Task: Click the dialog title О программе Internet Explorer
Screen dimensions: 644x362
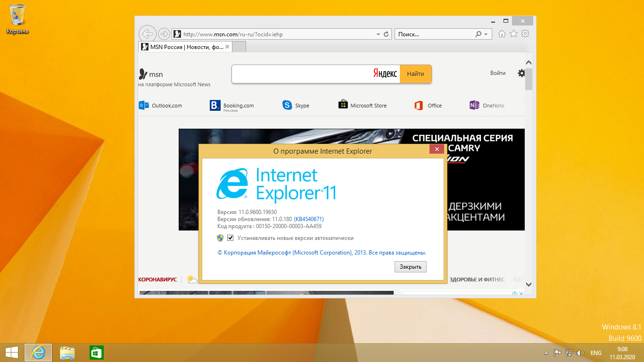Action: 323,151
